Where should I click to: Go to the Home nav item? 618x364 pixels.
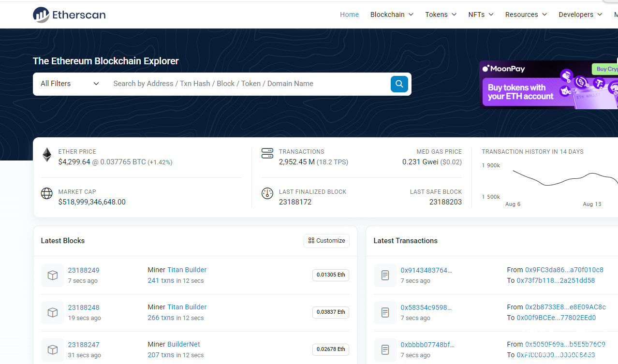(x=349, y=15)
